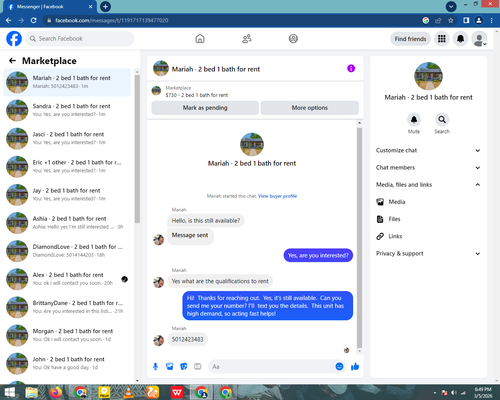Send a thumbs-up like
500x400 pixels.
pos(355,367)
